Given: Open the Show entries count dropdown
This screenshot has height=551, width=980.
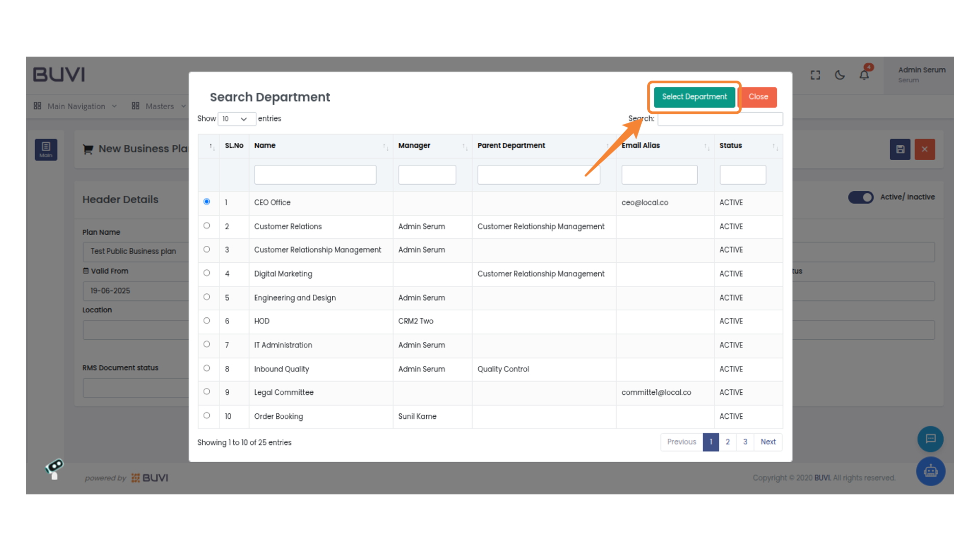Looking at the screenshot, I should tap(236, 119).
